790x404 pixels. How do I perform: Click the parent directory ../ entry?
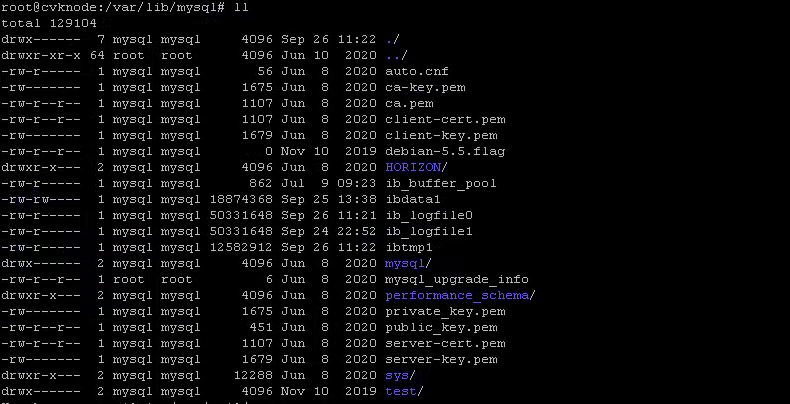pyautogui.click(x=393, y=55)
